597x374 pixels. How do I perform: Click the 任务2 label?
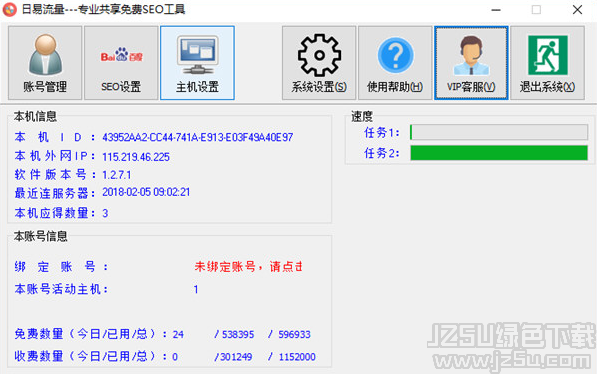click(x=382, y=153)
